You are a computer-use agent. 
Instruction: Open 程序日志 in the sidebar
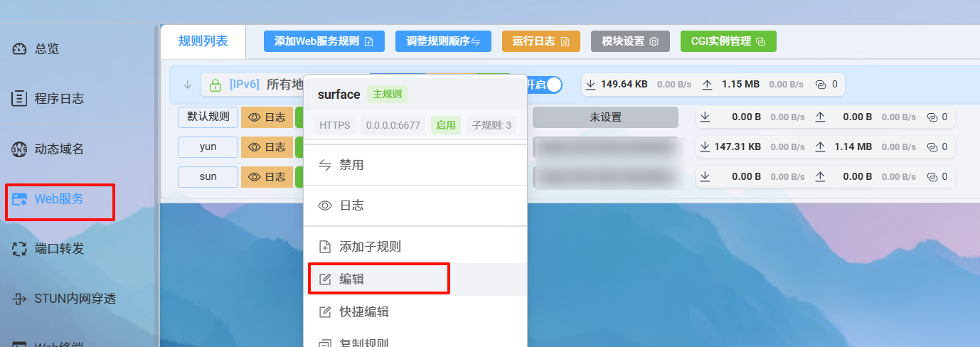(x=48, y=99)
